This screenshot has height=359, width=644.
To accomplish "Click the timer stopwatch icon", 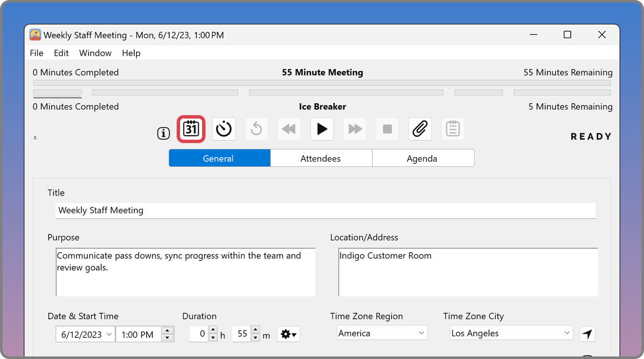I will point(224,129).
